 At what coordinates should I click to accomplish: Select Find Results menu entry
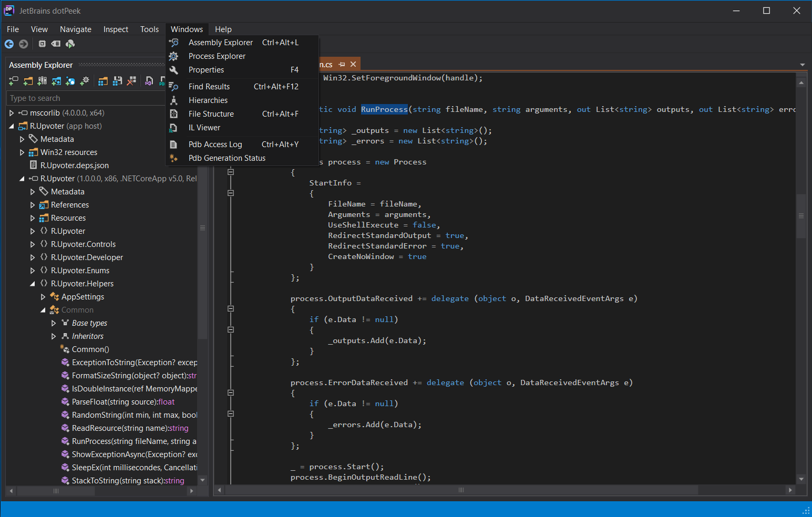[242, 87]
